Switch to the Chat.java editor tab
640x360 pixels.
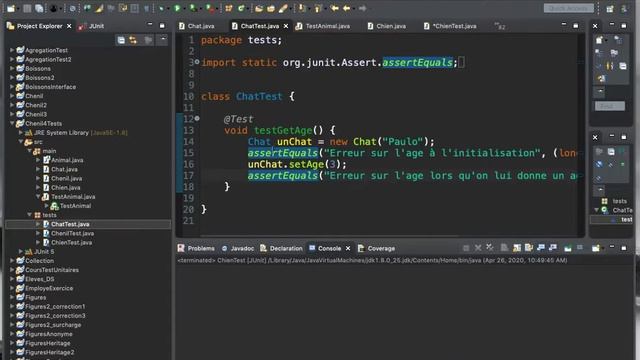[x=196, y=26]
